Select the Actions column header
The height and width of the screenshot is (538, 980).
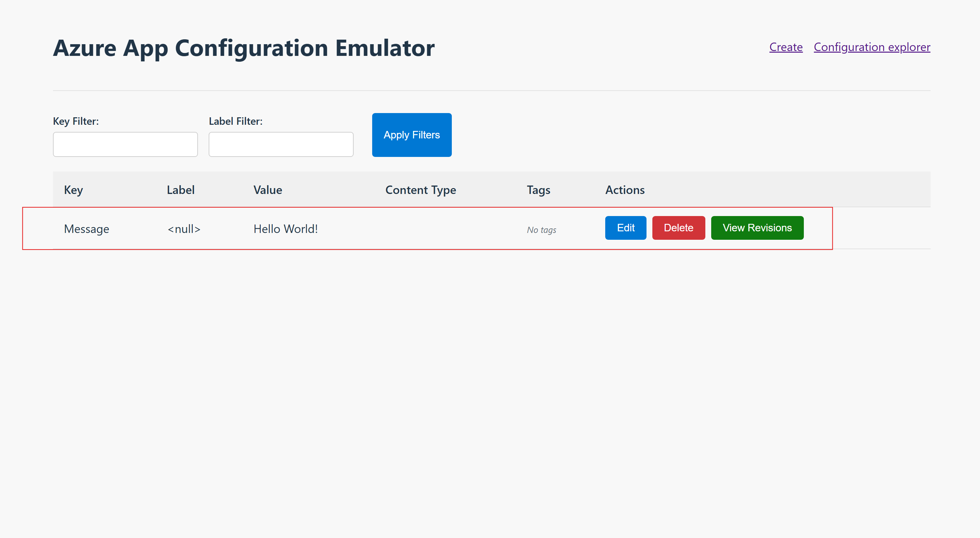tap(625, 190)
